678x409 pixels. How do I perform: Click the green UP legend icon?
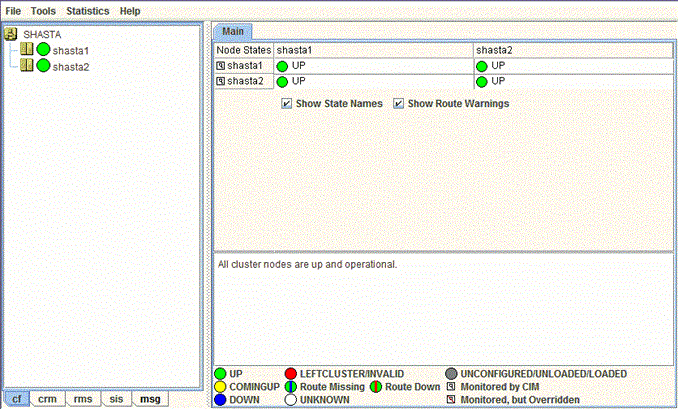[220, 374]
